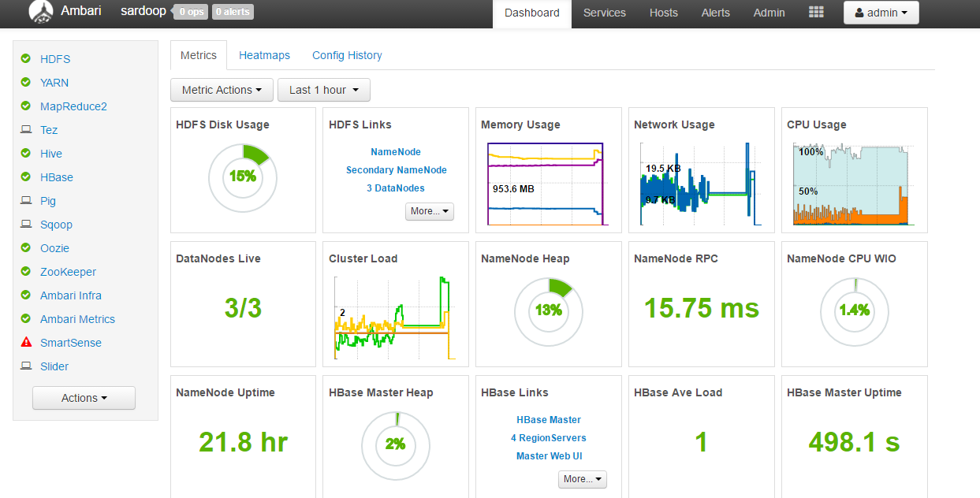This screenshot has width=980, height=498.
Task: Click the 0 alerts badge
Action: coord(233,12)
